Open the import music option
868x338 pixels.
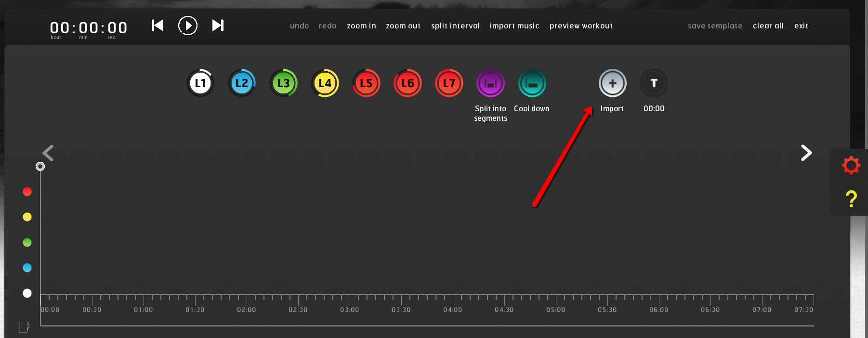(x=514, y=26)
